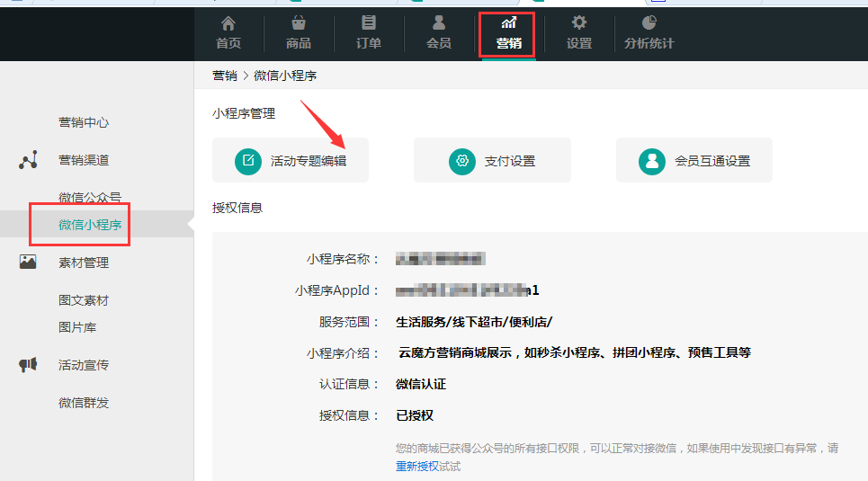Click the 重新授权 link

coord(417,467)
